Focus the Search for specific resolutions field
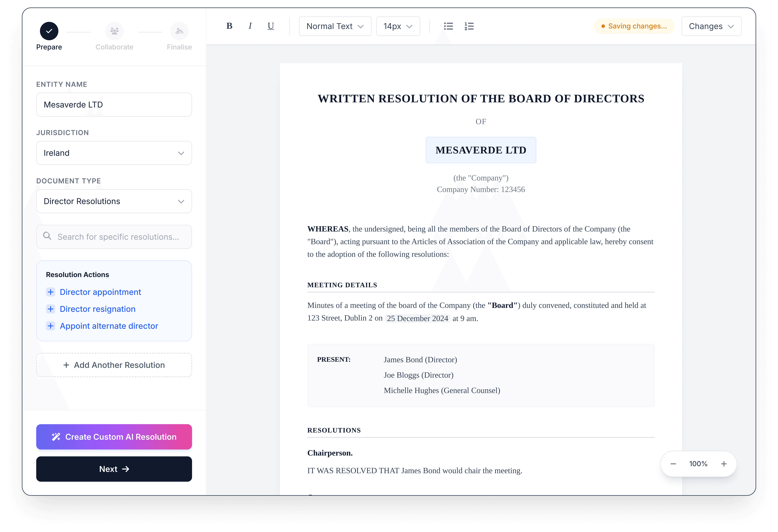Screen dimensions: 778x532 pyautogui.click(x=118, y=237)
